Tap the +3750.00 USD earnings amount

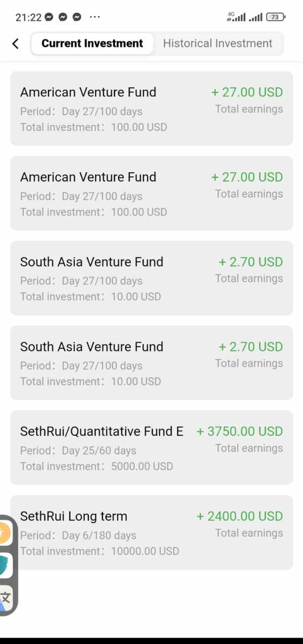point(239,431)
